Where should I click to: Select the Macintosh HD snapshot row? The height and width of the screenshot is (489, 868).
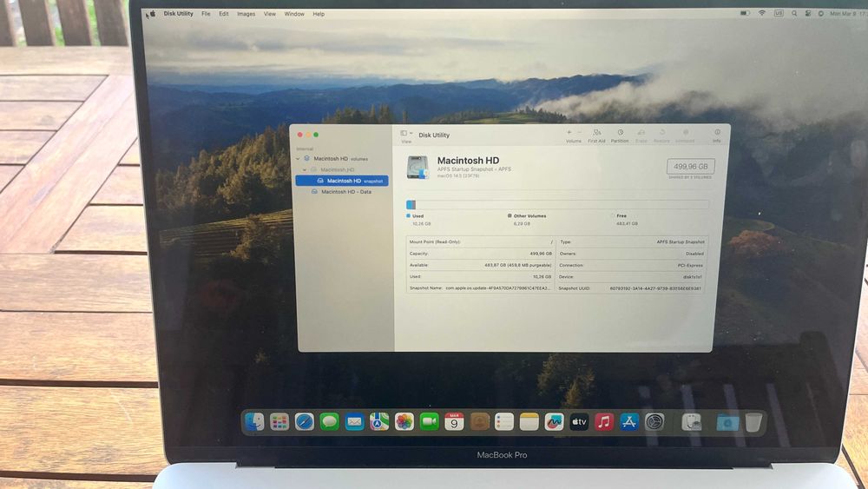(x=341, y=181)
